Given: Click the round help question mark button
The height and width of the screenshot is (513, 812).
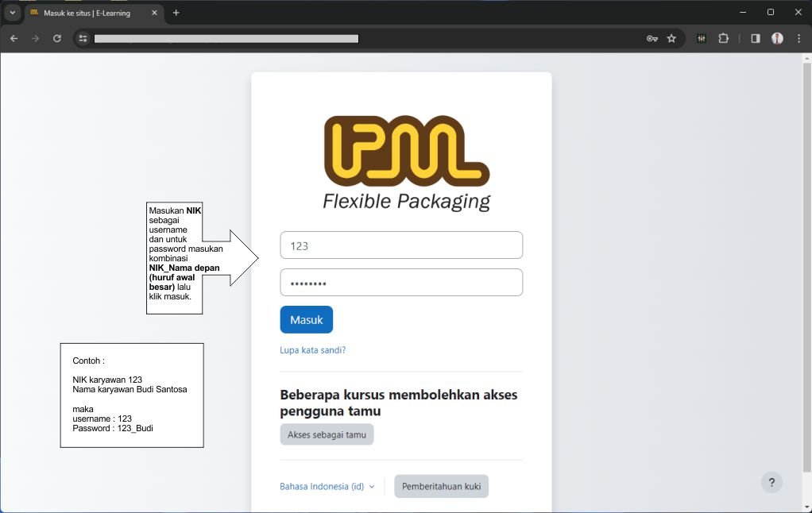Looking at the screenshot, I should [x=771, y=482].
